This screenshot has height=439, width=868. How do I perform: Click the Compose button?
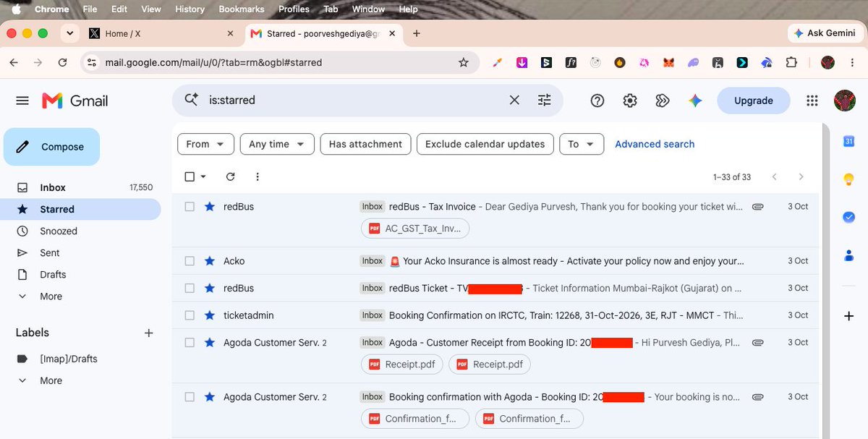click(52, 147)
